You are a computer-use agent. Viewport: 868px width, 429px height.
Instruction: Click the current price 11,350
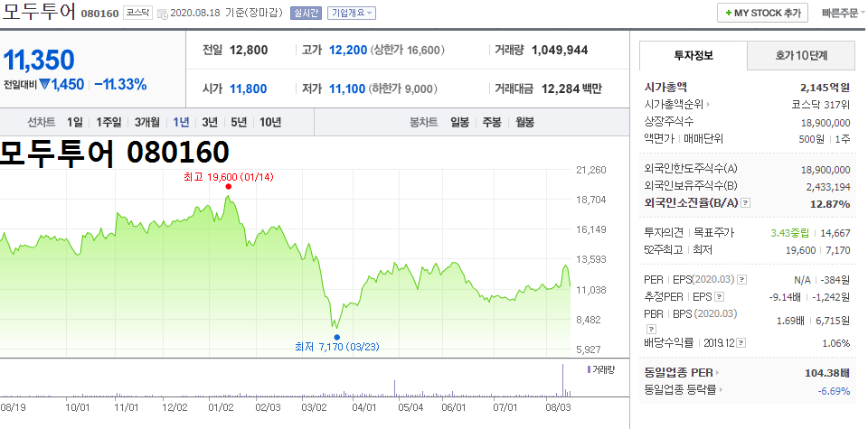[39, 60]
